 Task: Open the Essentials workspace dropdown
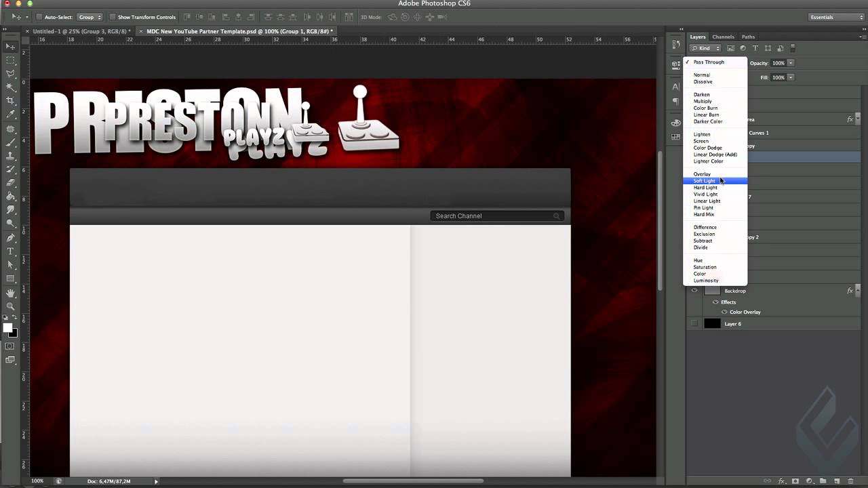pos(835,17)
